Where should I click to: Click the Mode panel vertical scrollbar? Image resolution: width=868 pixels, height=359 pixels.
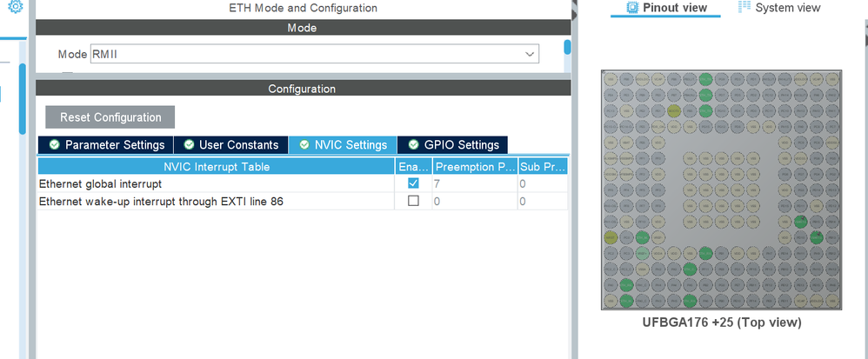567,47
